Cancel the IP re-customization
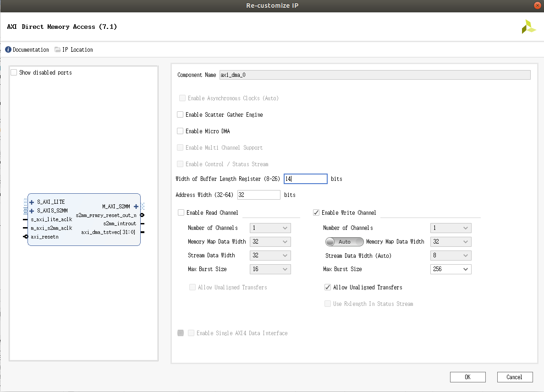This screenshot has height=392, width=544. (x=515, y=377)
